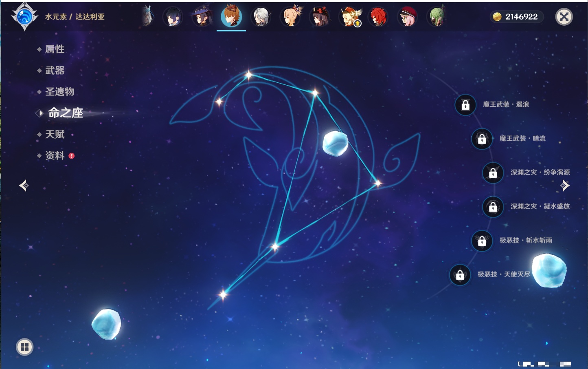Switch to the Yelan character avatar

(173, 17)
